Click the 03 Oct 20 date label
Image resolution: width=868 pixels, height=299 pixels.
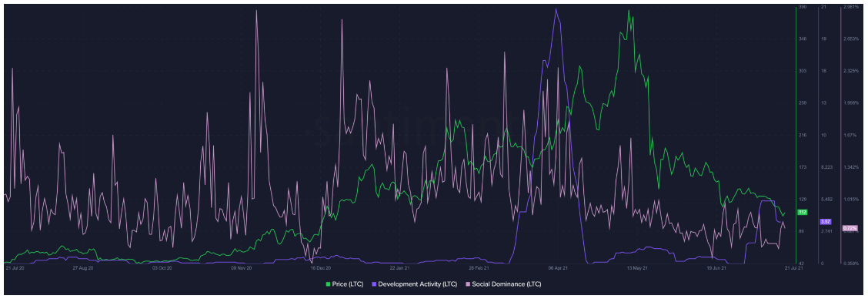coord(162,267)
